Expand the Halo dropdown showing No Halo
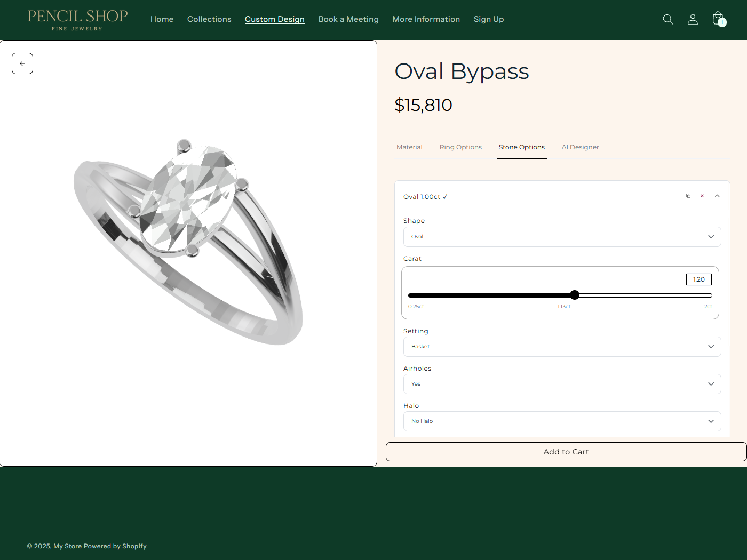Viewport: 747px width, 560px height. (562, 421)
